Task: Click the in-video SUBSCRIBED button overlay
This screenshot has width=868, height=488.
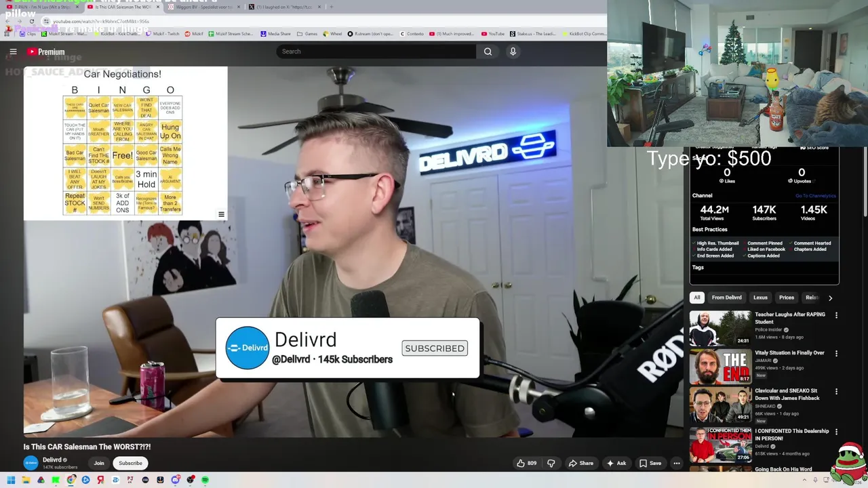Action: 435,348
